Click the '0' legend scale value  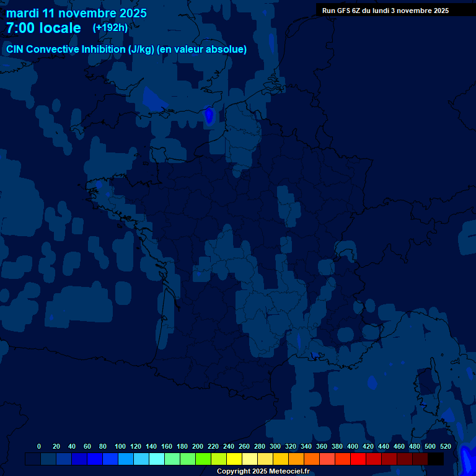39,446
